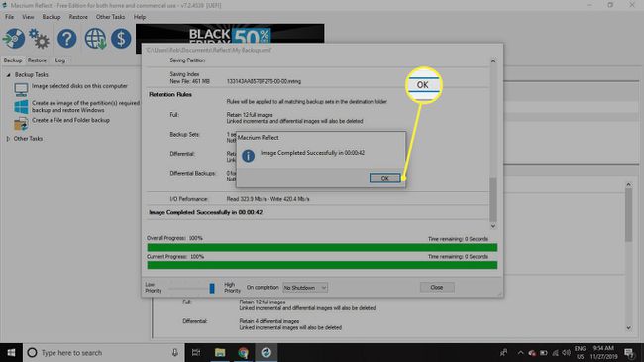This screenshot has height=362, width=644.
Task: Click the battery tray icon
Action: 543,353
